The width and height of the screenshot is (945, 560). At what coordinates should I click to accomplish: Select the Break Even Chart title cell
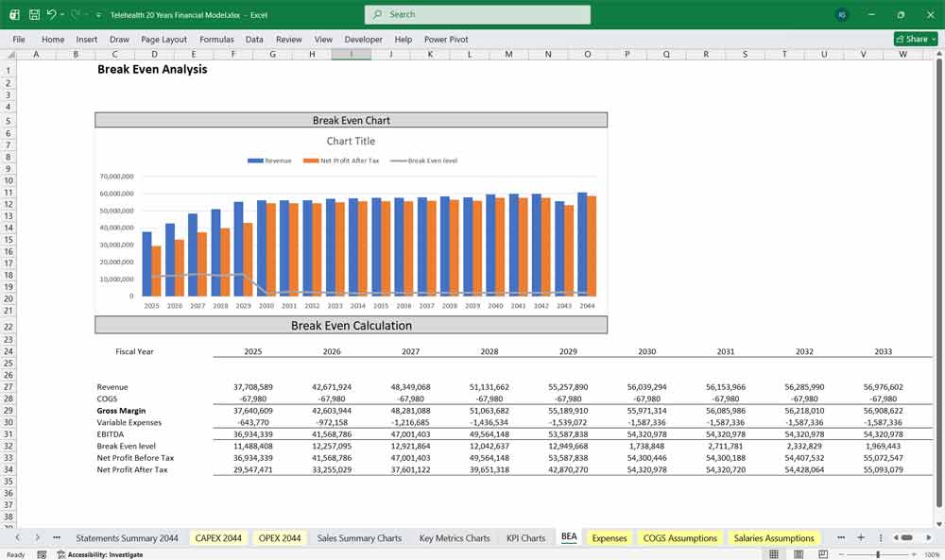pos(351,119)
